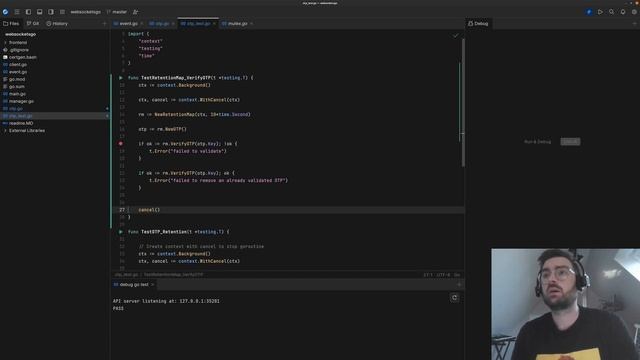This screenshot has height=360, width=640.
Task: Open event.go in file tree
Action: (18, 72)
